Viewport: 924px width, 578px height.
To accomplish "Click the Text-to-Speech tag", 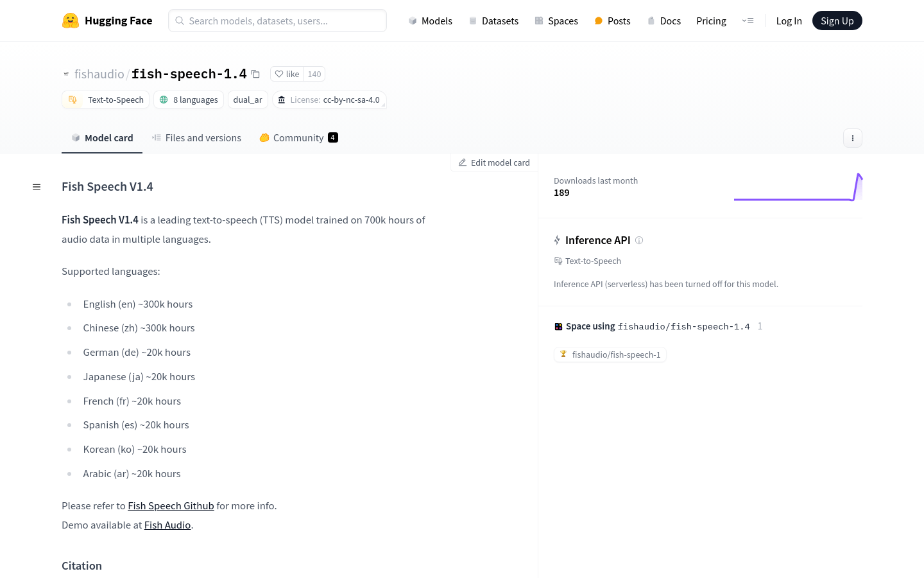I will pyautogui.click(x=106, y=100).
